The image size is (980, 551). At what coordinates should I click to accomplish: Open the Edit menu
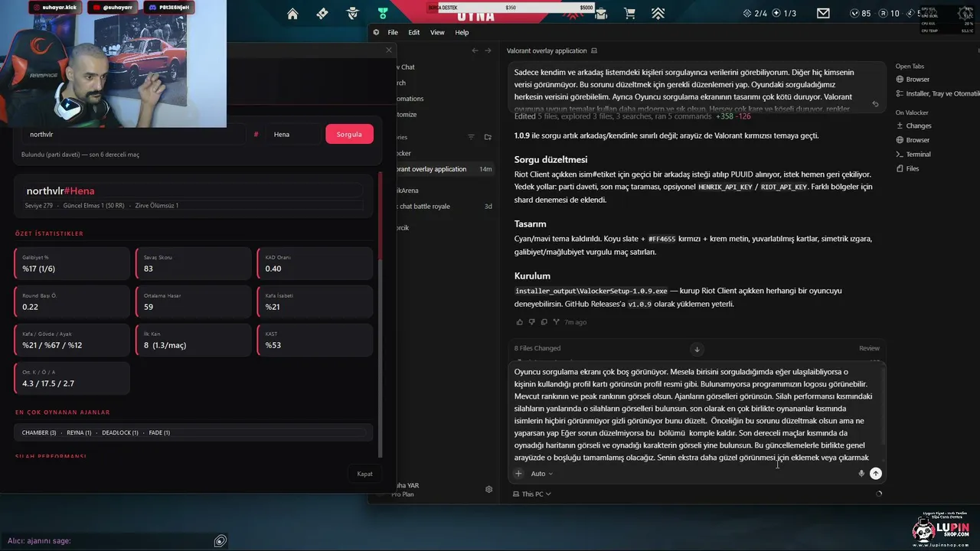coord(414,32)
